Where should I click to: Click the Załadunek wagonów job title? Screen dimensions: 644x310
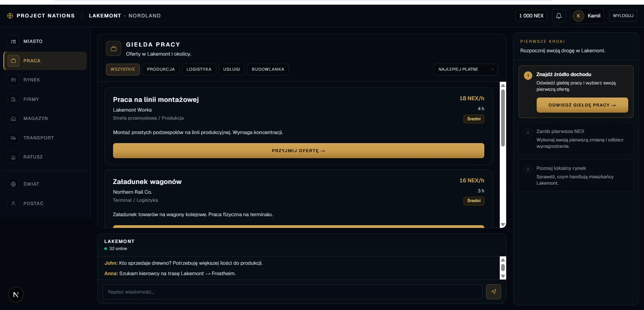(147, 182)
